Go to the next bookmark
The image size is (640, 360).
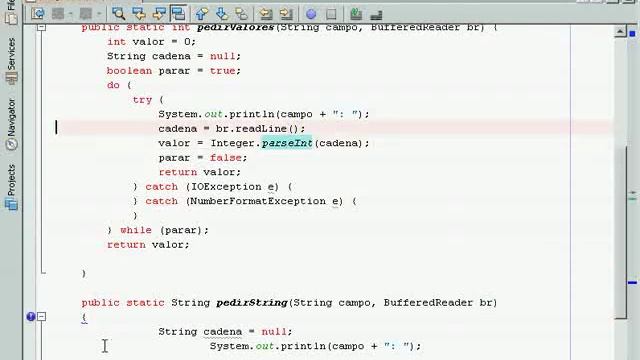tap(222, 14)
